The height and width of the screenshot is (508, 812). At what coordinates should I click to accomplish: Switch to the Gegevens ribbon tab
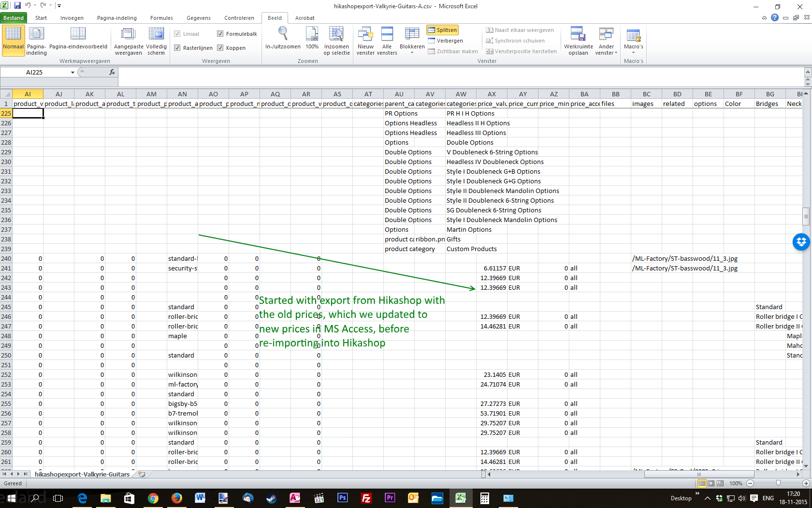tap(198, 18)
